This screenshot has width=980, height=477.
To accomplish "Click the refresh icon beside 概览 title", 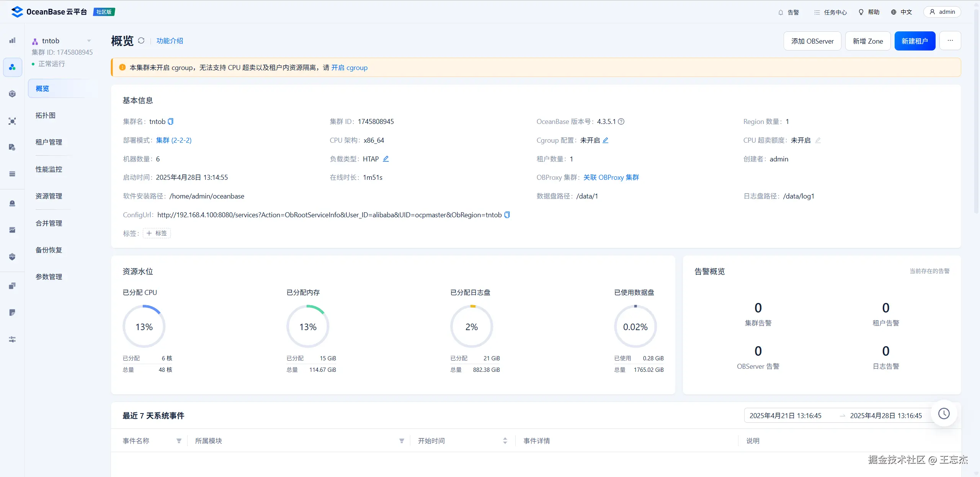I will click(x=141, y=41).
